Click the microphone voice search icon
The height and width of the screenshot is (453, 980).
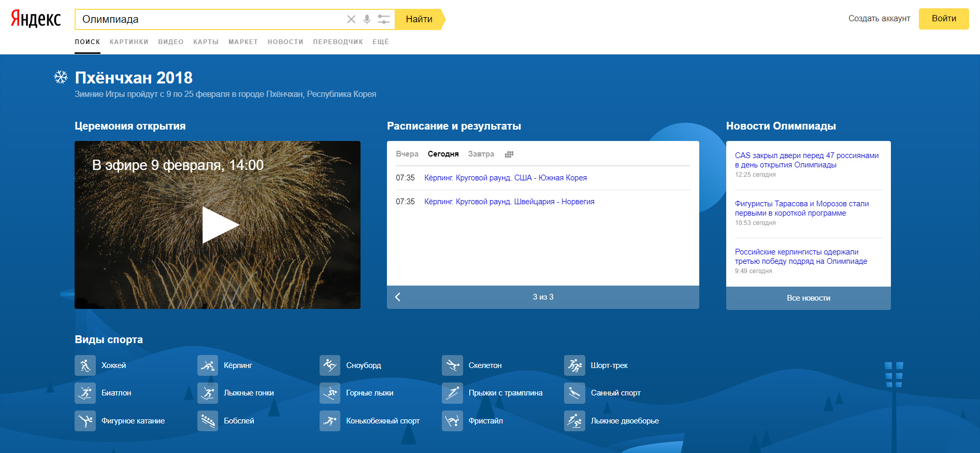[x=367, y=19]
